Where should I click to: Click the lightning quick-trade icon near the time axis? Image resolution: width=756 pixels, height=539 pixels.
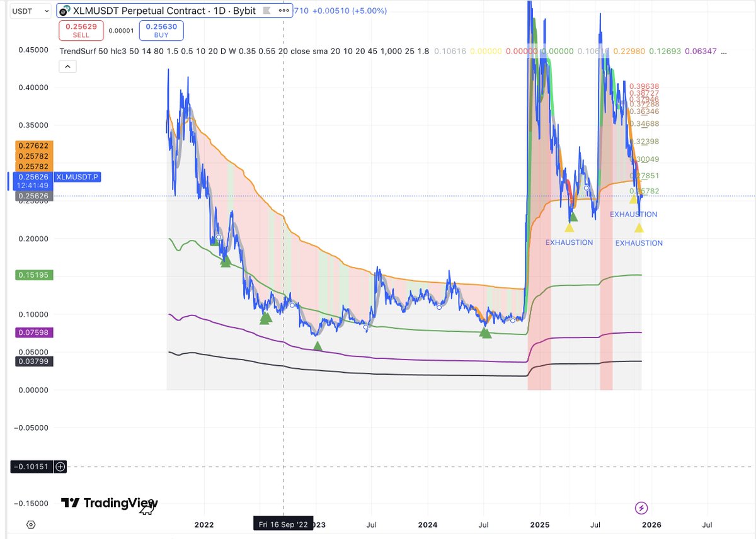point(640,508)
